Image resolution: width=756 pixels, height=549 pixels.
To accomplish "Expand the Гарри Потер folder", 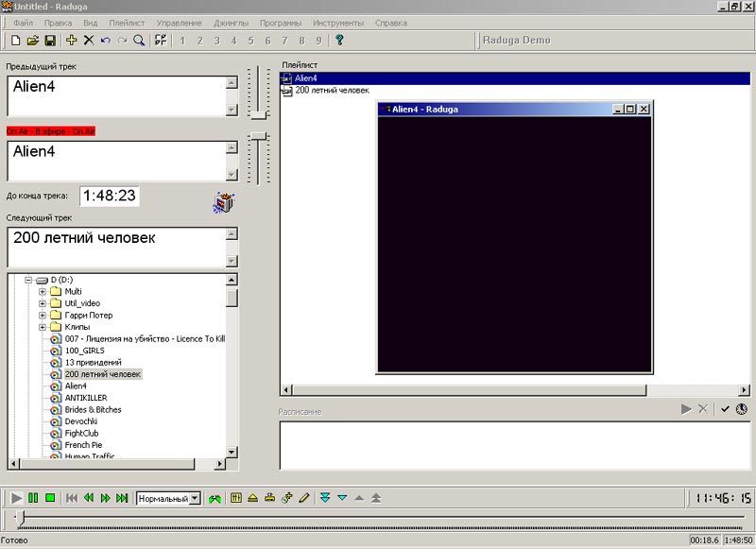I will point(43,316).
